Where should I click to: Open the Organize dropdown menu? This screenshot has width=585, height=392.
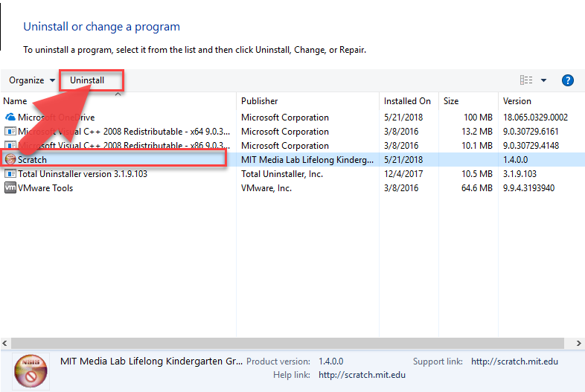coord(32,80)
